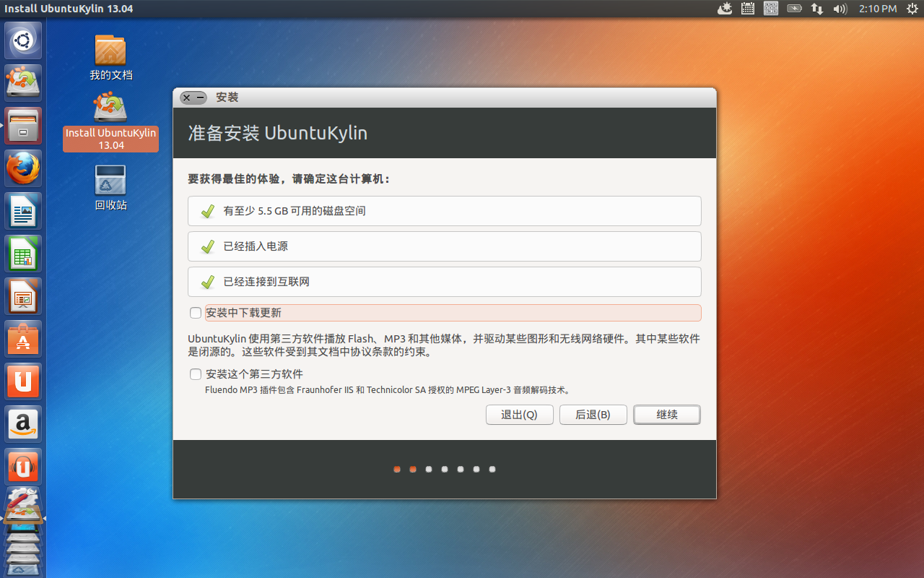The height and width of the screenshot is (578, 924).
Task: Open LibreOffice Writer from launcher
Action: pos(23,211)
